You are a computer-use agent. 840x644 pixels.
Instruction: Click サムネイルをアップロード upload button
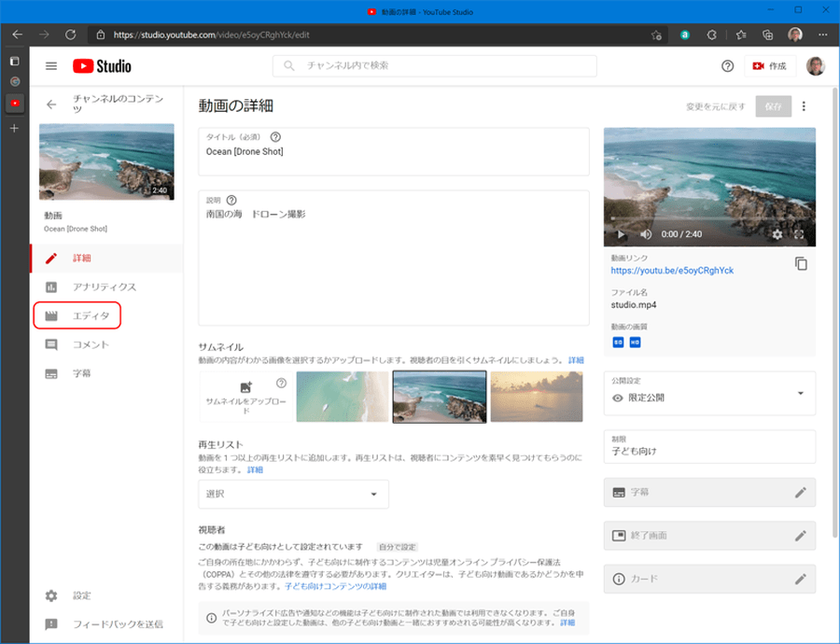[245, 397]
